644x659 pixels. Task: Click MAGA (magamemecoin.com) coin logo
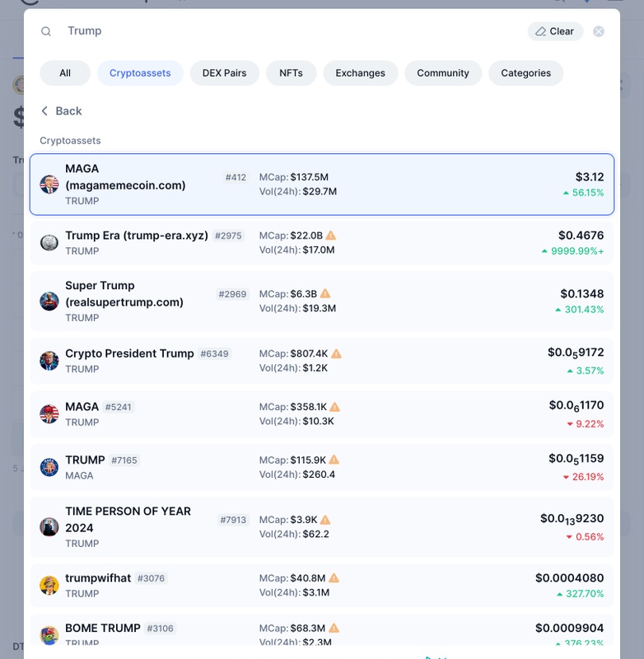[49, 185]
